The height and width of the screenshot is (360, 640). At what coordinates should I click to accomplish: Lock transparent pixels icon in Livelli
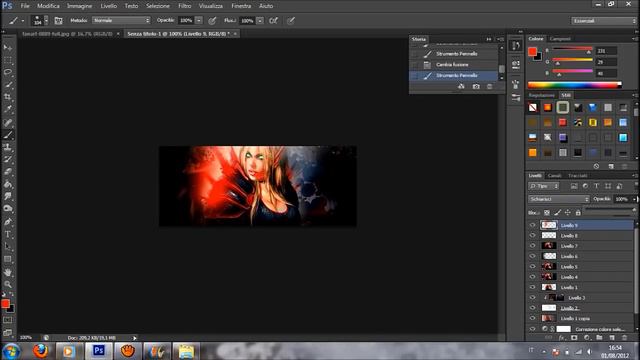click(547, 213)
